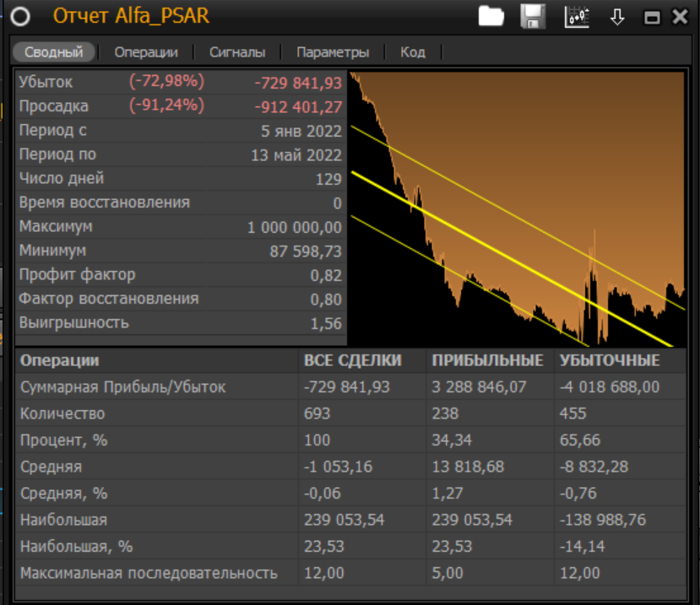Select the Профит фактор row
Screen dimensions: 700x605
tap(181, 275)
